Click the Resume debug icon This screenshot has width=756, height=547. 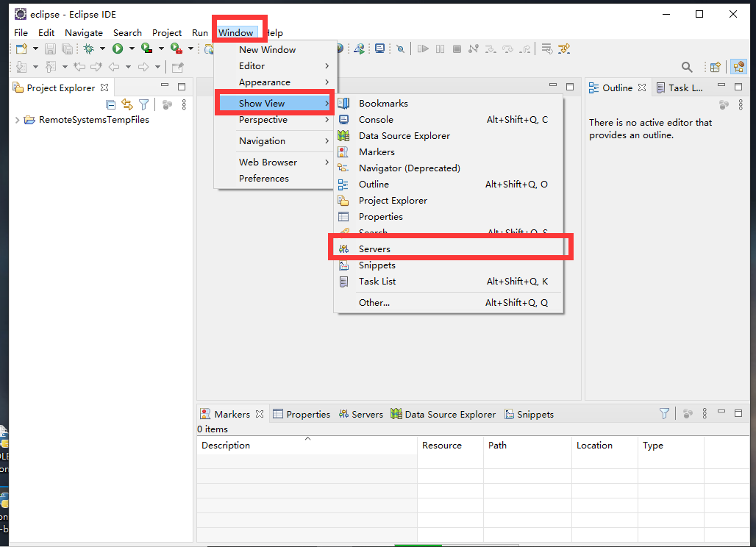(x=423, y=49)
